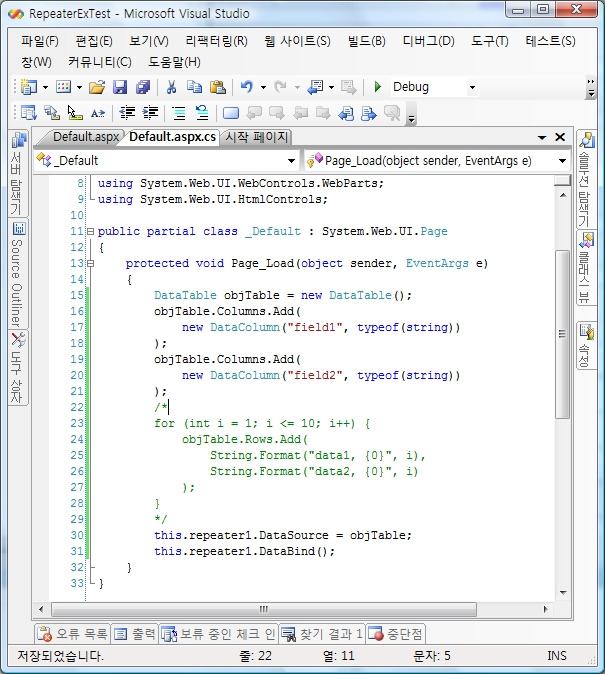Open the 디버그(D) menu
The width and height of the screenshot is (605, 674).
tap(428, 41)
